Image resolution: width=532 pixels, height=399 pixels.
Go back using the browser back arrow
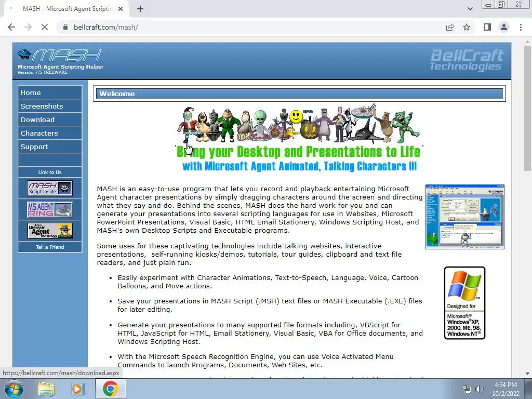pyautogui.click(x=11, y=27)
